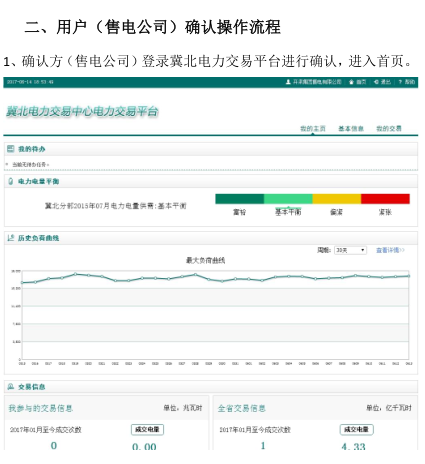Click the 历史负荷曲线 chart icon
Image resolution: width=425 pixels, height=464 pixels.
pos(11,238)
